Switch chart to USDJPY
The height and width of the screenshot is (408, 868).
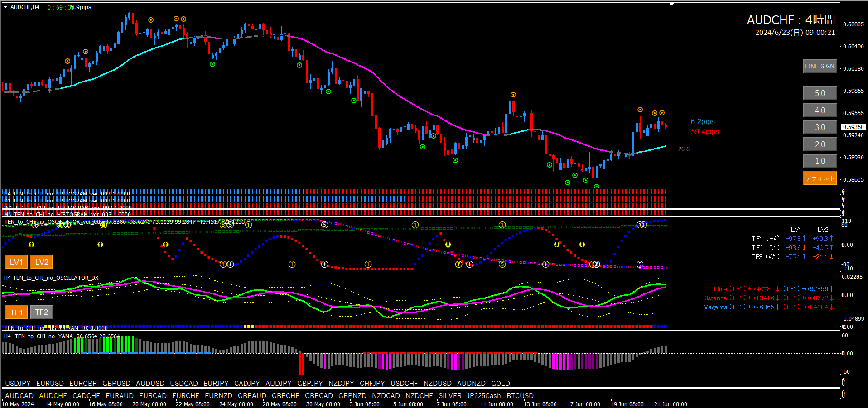pyautogui.click(x=18, y=384)
